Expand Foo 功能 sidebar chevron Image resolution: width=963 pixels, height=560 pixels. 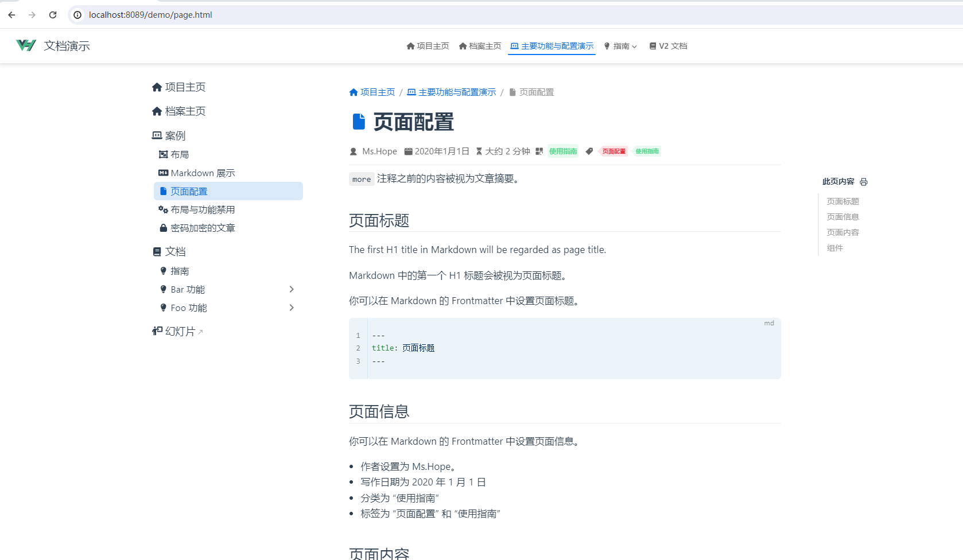pos(292,308)
